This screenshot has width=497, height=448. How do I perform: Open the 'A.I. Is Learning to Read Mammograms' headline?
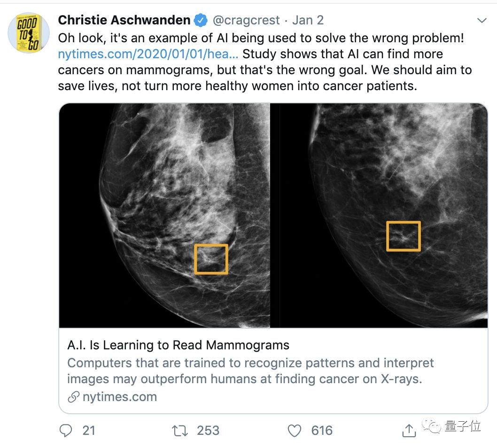(178, 346)
